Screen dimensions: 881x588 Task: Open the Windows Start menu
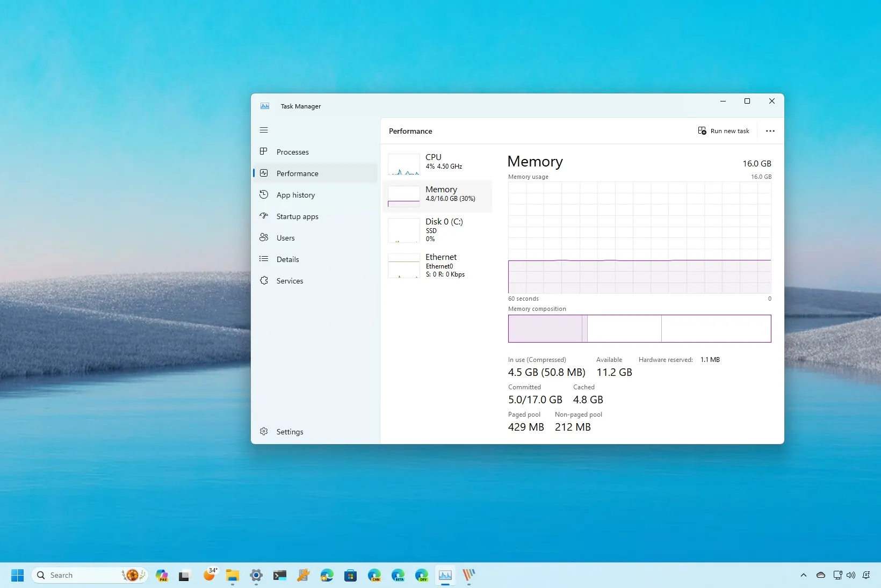(17, 575)
